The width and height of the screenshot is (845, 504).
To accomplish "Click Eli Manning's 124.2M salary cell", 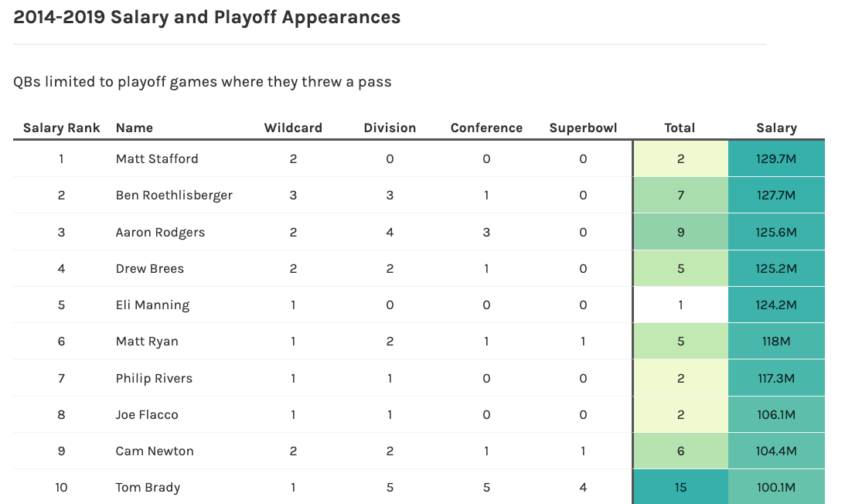I will [776, 305].
